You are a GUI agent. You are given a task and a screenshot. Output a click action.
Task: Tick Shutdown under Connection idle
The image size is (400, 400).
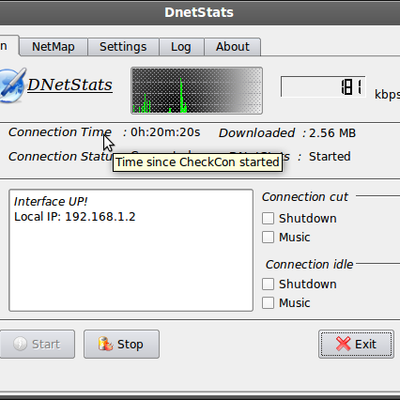coord(268,284)
